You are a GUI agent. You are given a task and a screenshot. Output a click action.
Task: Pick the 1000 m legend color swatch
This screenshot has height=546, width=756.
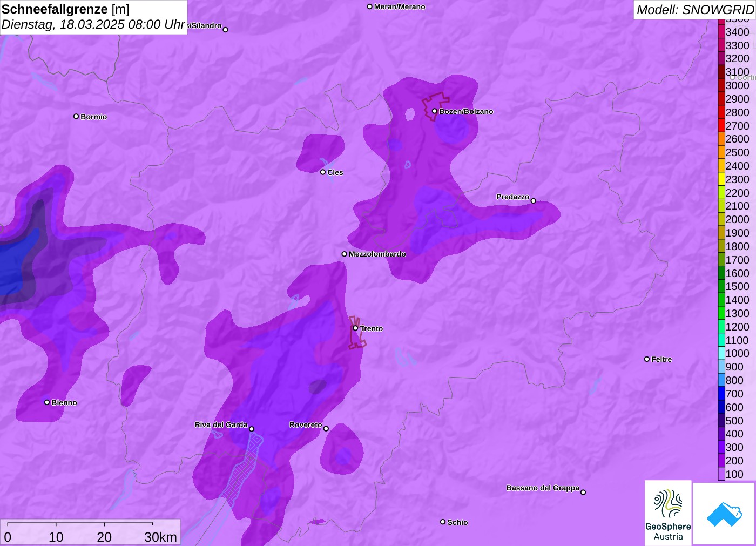tap(721, 353)
